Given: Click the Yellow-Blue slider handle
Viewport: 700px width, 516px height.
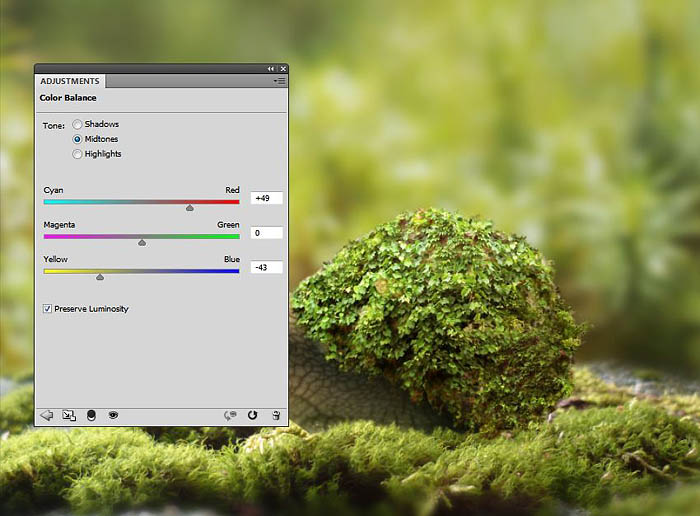Looking at the screenshot, I should pyautogui.click(x=100, y=277).
